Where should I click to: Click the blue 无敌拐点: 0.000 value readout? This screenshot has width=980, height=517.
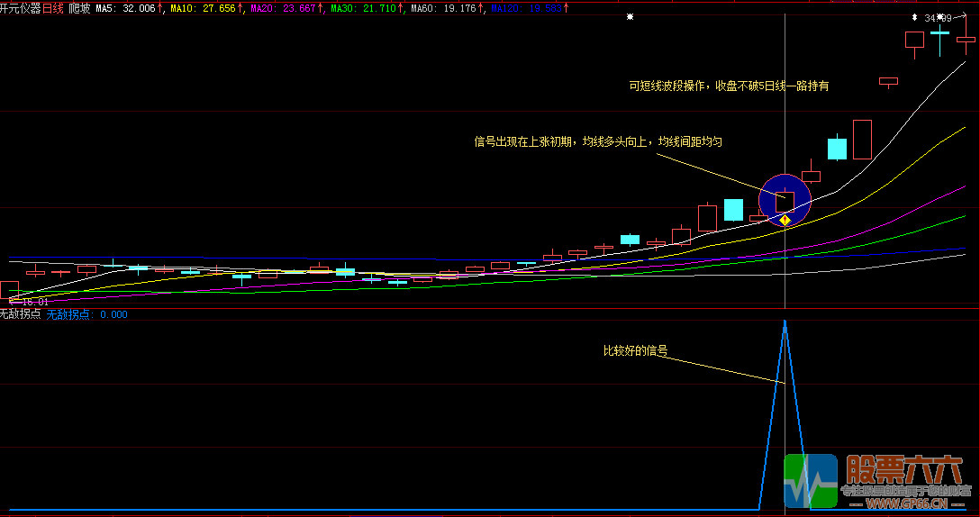point(86,314)
